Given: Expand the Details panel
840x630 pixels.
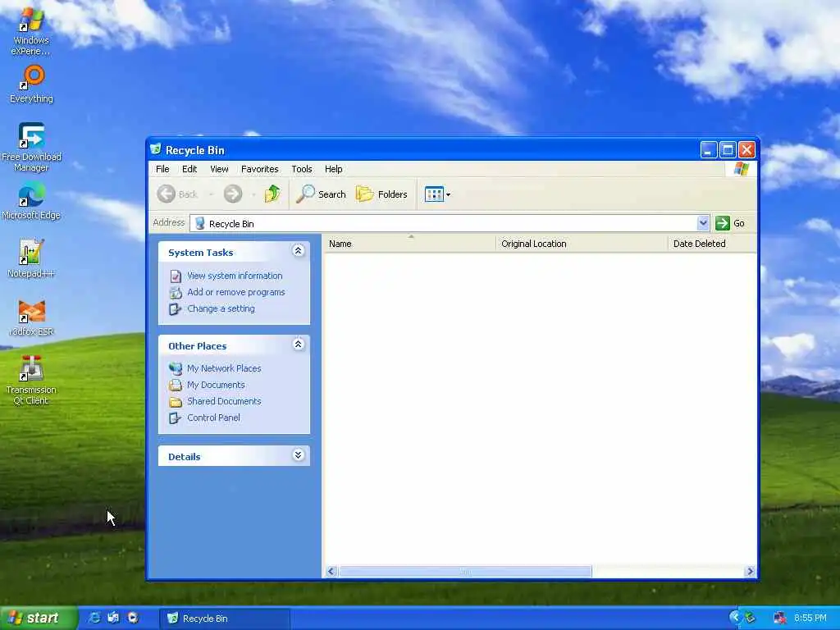Looking at the screenshot, I should [299, 455].
